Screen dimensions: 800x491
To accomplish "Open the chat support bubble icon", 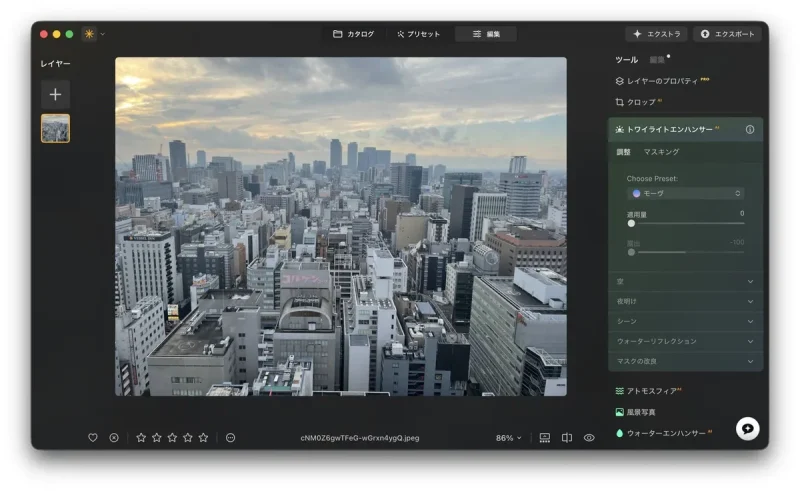I will tap(747, 428).
